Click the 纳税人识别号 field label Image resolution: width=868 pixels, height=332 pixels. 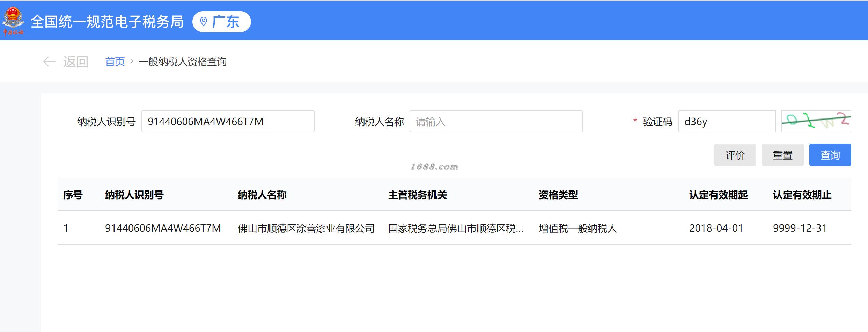[106, 122]
